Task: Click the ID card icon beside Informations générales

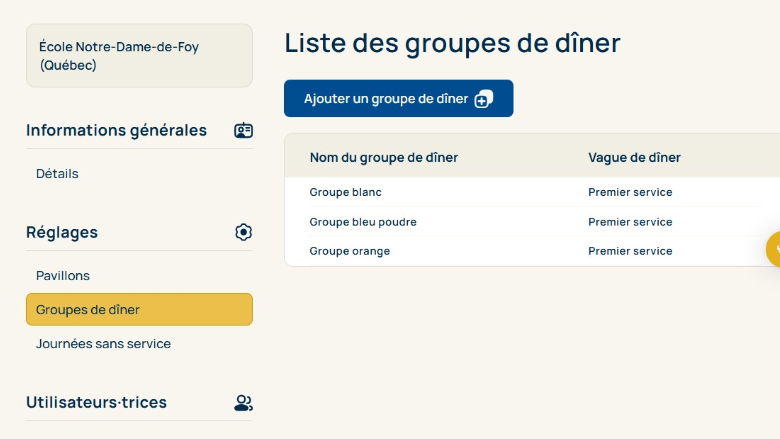Action: [x=243, y=130]
